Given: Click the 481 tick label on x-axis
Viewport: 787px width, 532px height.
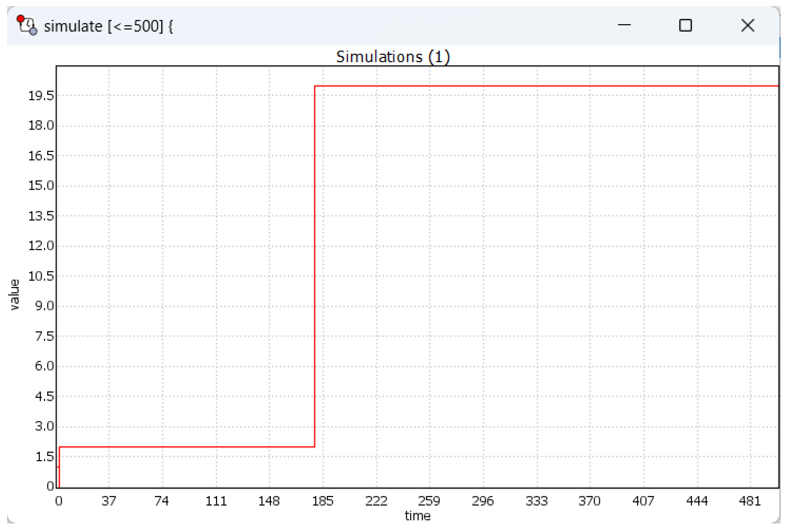Looking at the screenshot, I should pyautogui.click(x=750, y=501).
